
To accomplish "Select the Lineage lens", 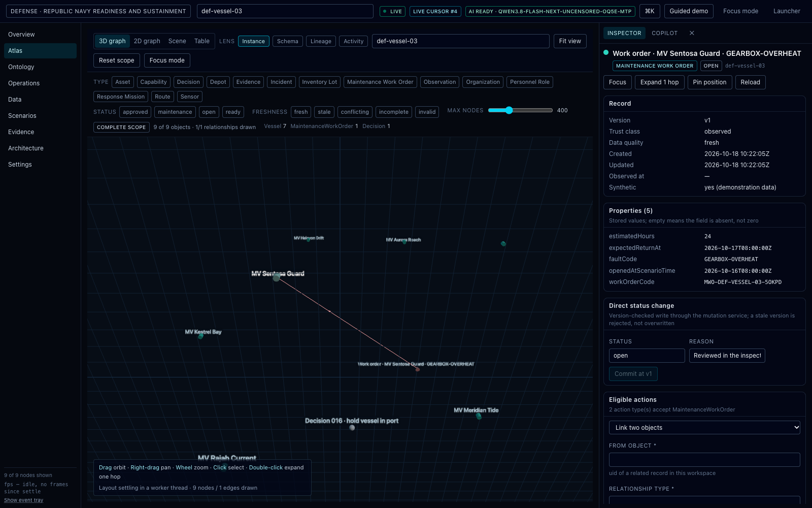I will tap(321, 41).
